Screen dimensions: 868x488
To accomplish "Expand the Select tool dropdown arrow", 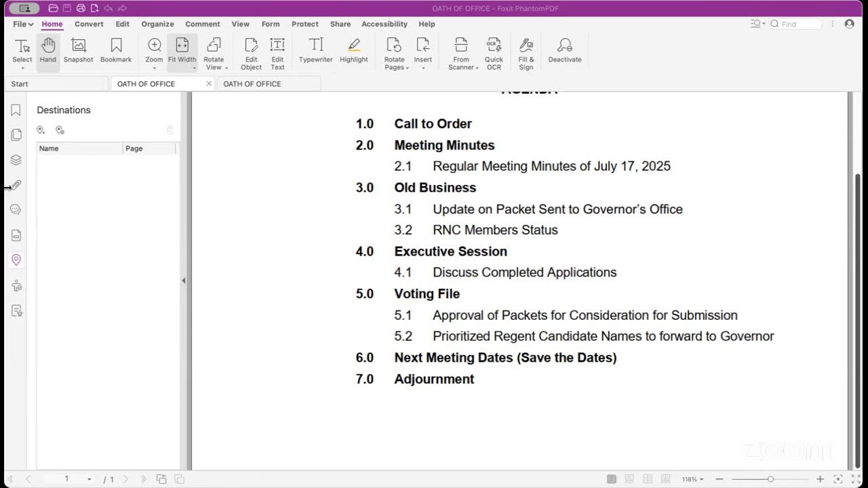I will tap(22, 68).
